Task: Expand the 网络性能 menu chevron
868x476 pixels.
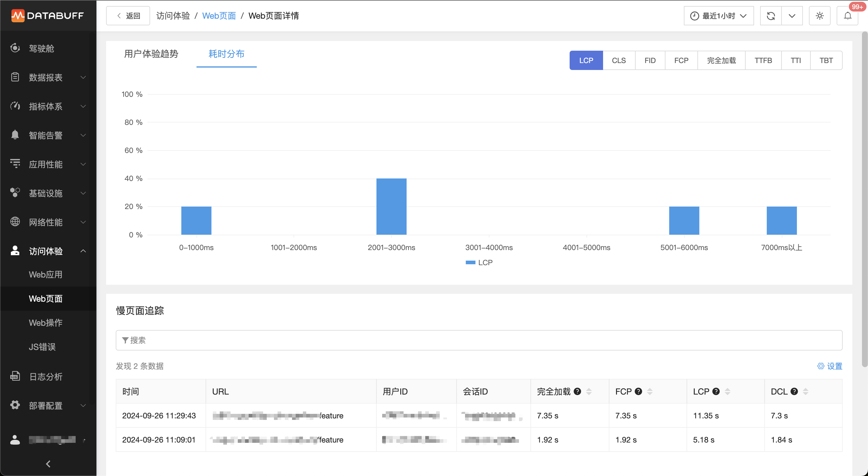Action: 83,222
